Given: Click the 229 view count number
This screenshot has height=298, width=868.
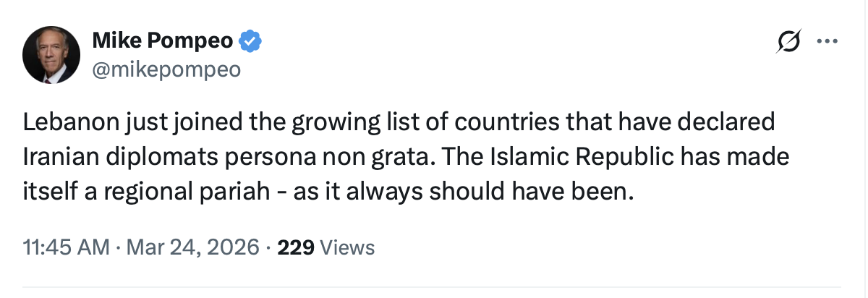Looking at the screenshot, I should (x=295, y=248).
